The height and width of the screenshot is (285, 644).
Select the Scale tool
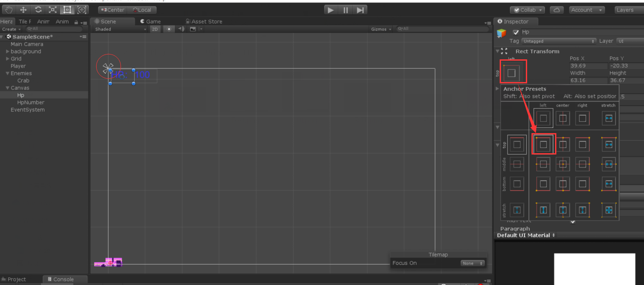point(53,10)
